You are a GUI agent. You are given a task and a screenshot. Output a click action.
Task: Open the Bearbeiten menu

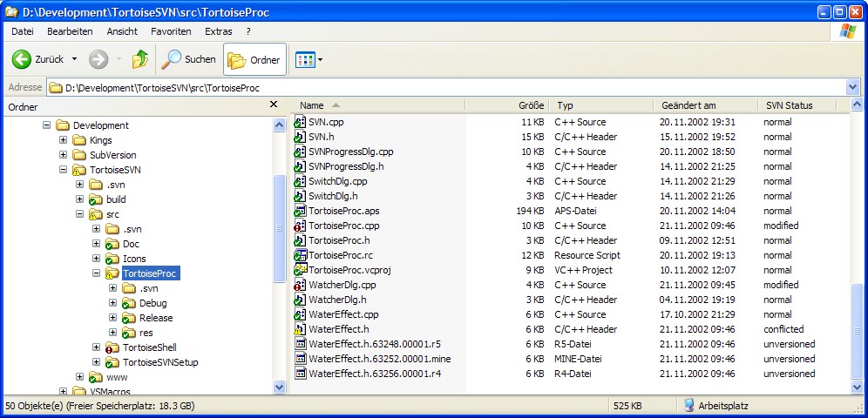[x=70, y=31]
